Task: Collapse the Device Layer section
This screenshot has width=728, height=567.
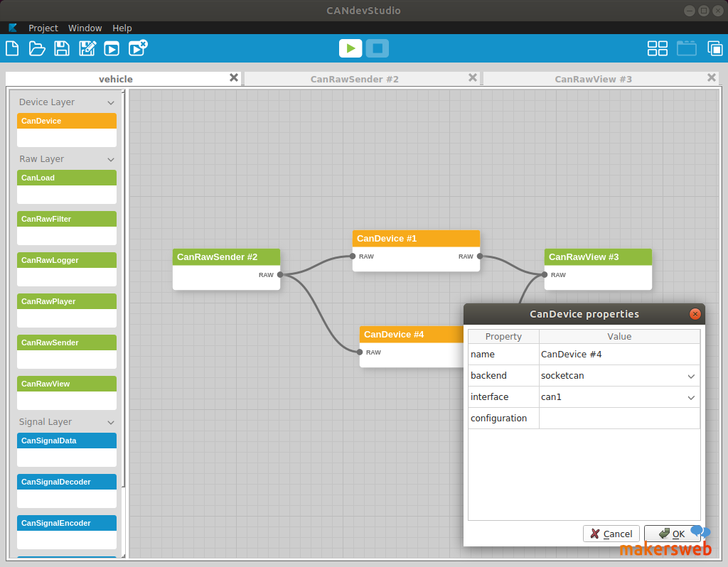Action: coord(110,103)
